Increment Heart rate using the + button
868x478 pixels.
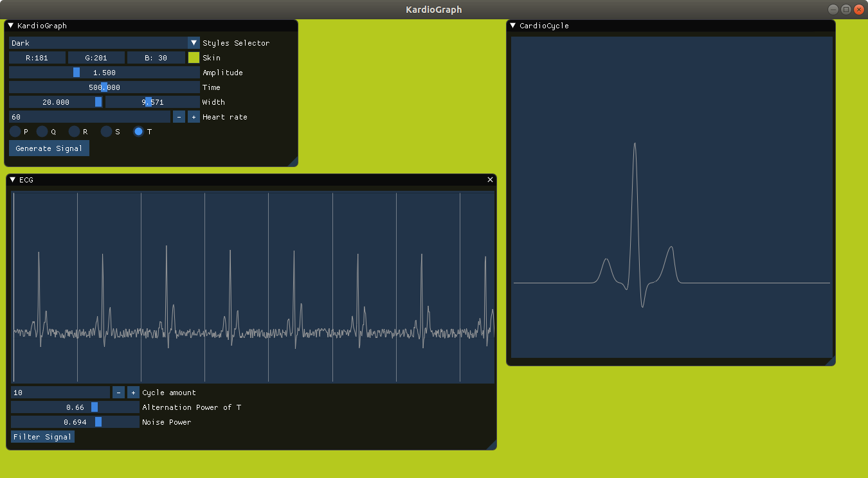click(194, 117)
